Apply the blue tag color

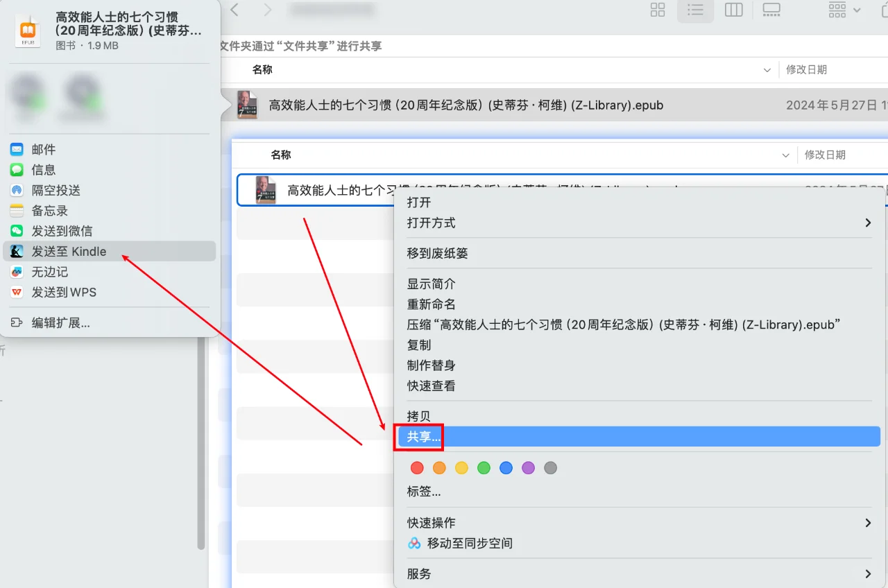tap(506, 468)
